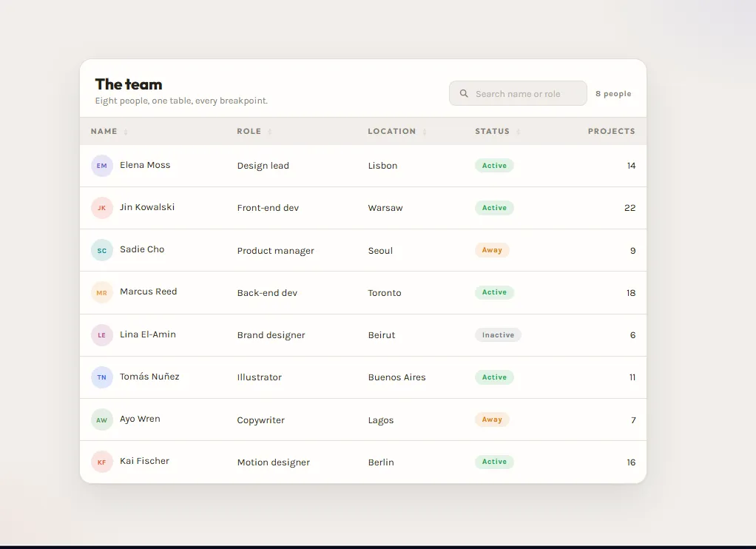The width and height of the screenshot is (756, 549).
Task: Click the search magnifier icon
Action: [464, 93]
